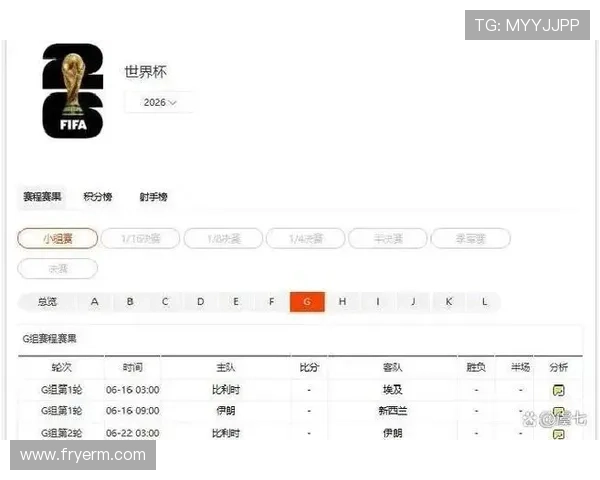Select the 季军赛 stage button
The height and width of the screenshot is (480, 600).
coord(471,238)
